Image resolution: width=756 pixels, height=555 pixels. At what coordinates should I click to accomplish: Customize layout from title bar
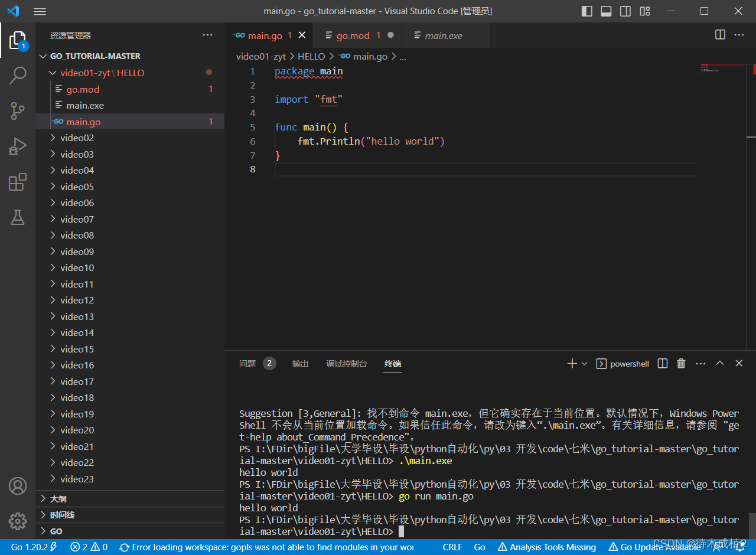[x=644, y=11]
